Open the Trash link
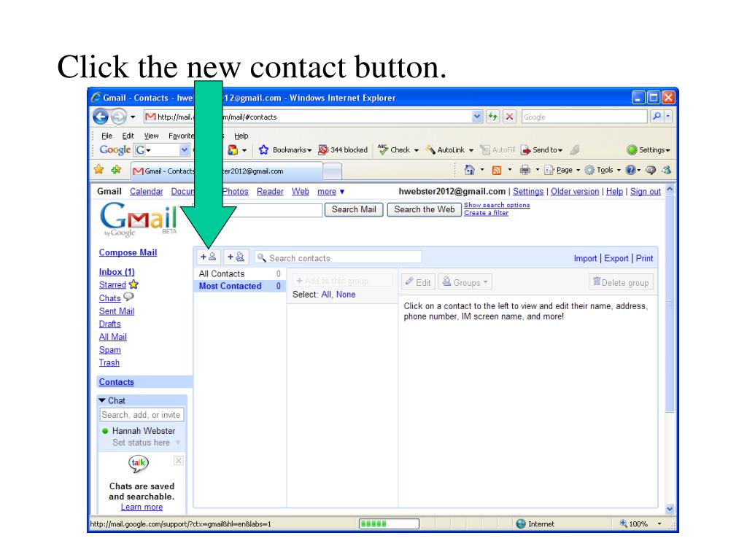 [109, 362]
